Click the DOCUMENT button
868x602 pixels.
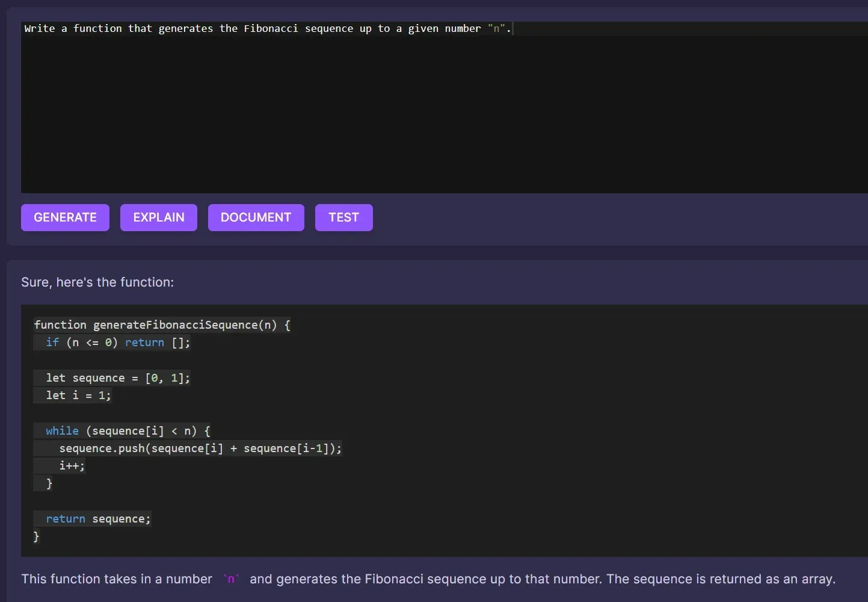(256, 217)
